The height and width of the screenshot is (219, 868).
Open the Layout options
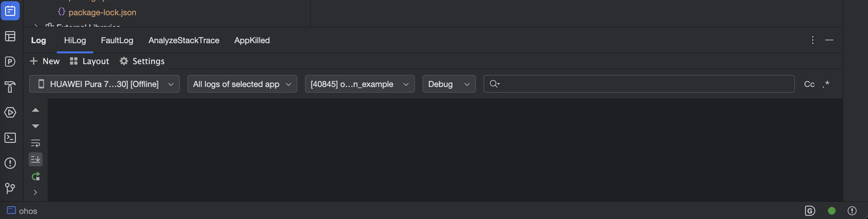[89, 61]
